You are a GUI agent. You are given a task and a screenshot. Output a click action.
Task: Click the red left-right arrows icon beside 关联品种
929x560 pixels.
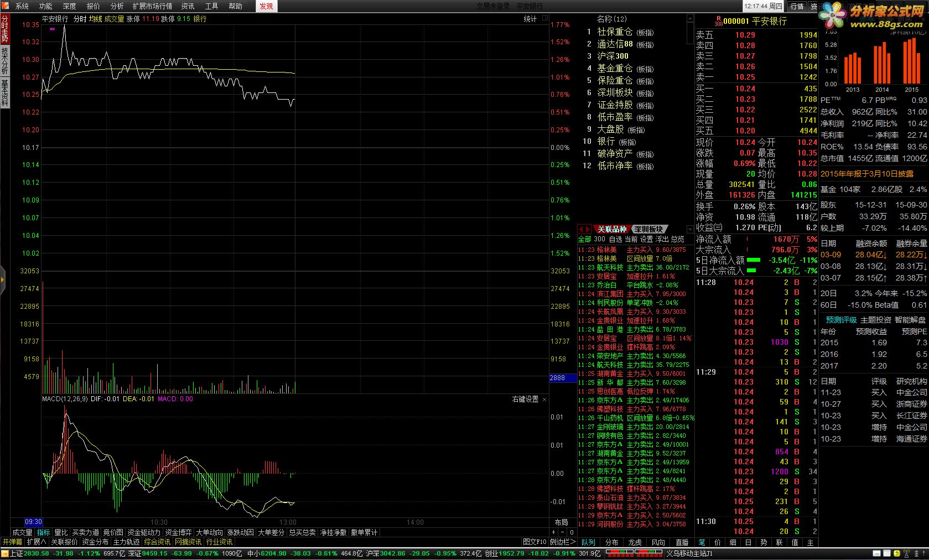click(x=584, y=229)
